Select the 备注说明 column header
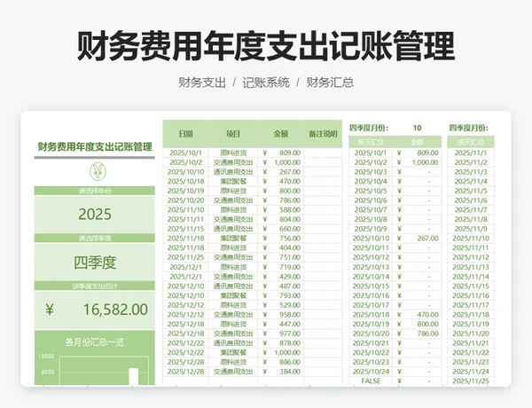Screen dimensions: 532x408 pyautogui.click(x=323, y=134)
